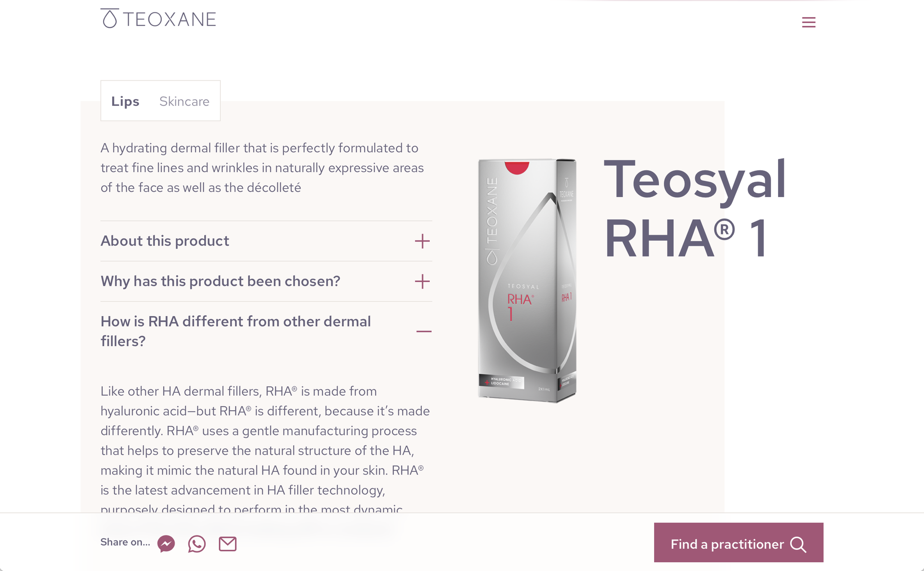
Task: Click the Find a practitioner button
Action: click(x=739, y=542)
